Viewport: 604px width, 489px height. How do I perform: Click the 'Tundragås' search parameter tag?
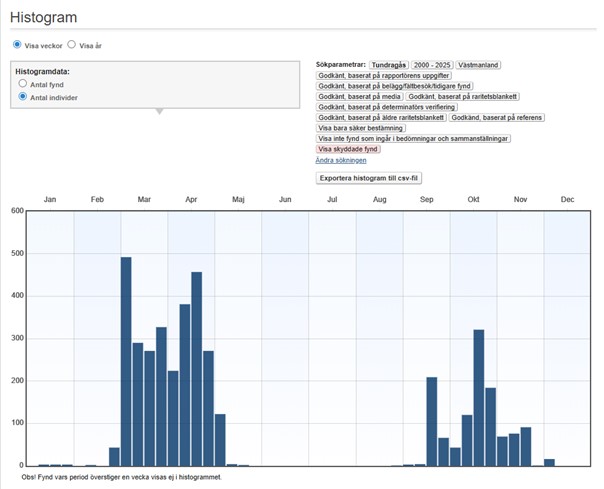tap(389, 65)
